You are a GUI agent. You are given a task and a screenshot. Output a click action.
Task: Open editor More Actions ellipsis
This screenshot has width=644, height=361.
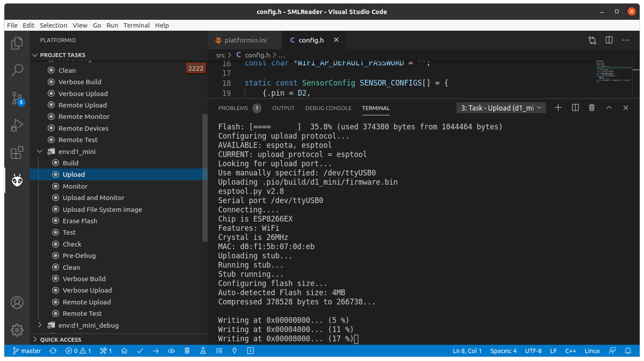click(626, 40)
